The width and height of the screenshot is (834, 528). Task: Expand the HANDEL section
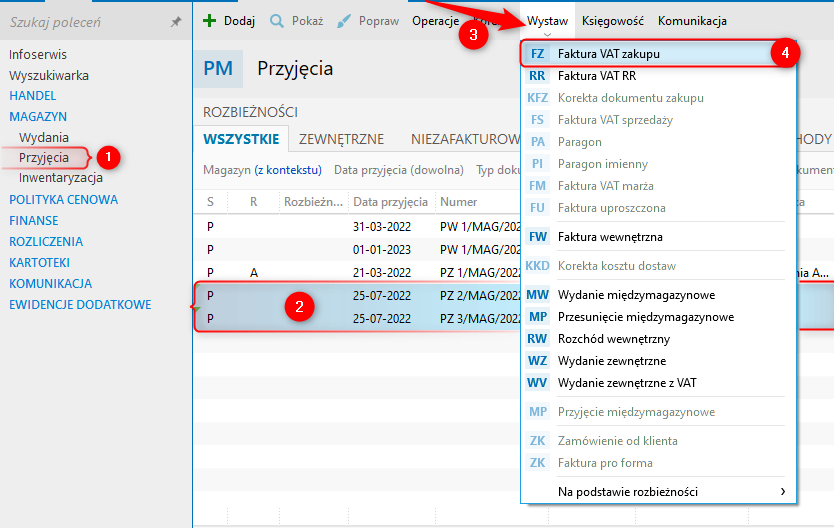click(32, 96)
